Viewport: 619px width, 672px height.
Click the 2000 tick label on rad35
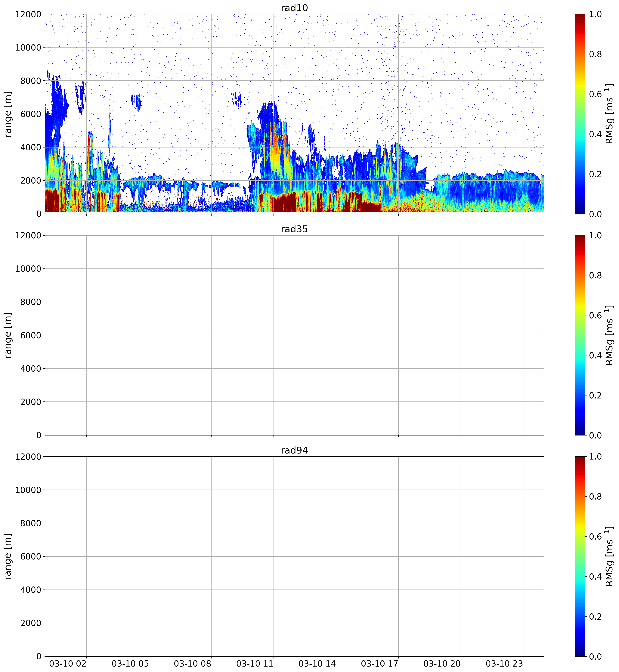[31, 402]
